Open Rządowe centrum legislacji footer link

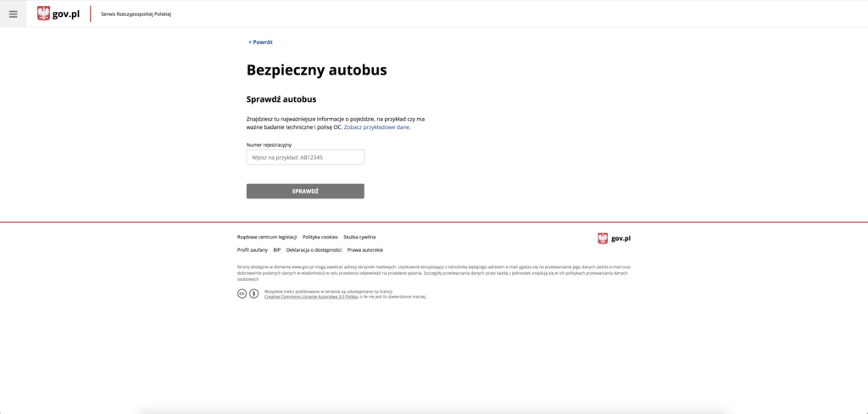coord(267,238)
